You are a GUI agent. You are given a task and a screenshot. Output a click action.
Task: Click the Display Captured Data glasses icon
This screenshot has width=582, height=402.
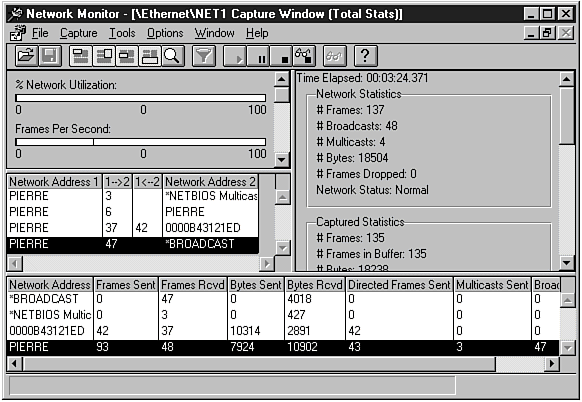pyautogui.click(x=334, y=56)
